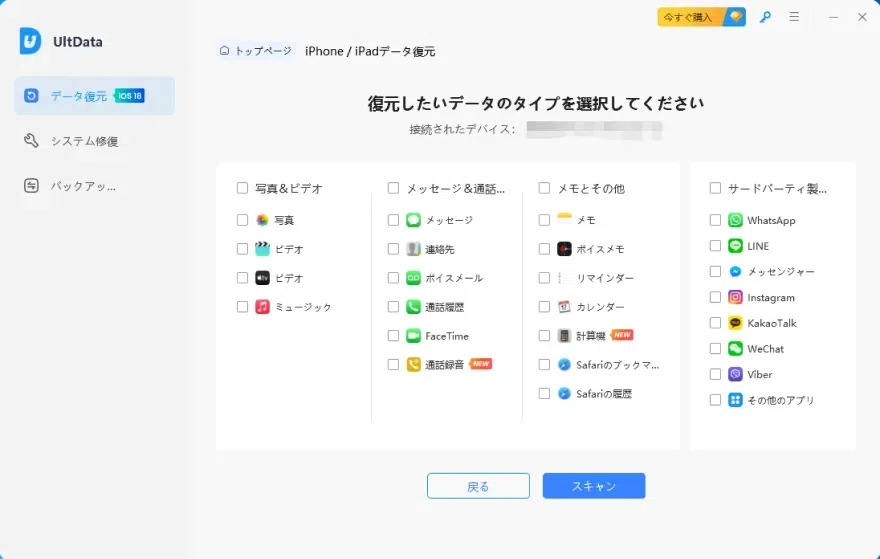Tick the リマインダー checkbox

[544, 278]
